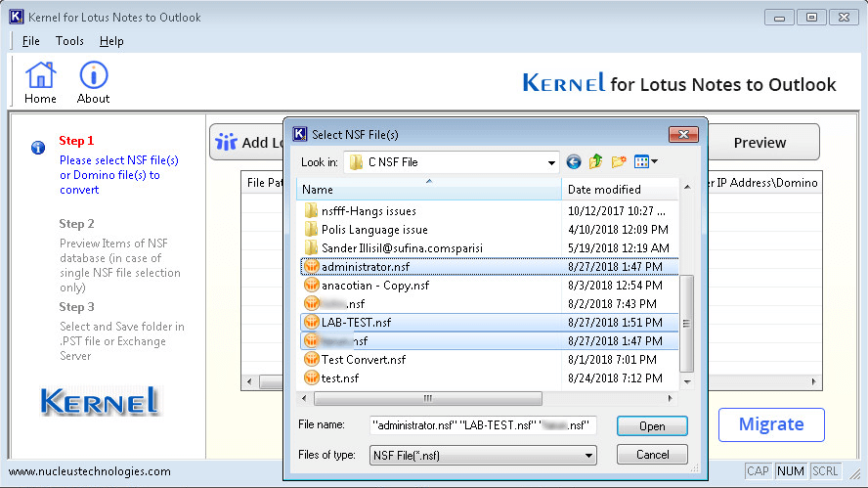Click the Step 1 info icon
This screenshot has height=488, width=868.
click(38, 148)
